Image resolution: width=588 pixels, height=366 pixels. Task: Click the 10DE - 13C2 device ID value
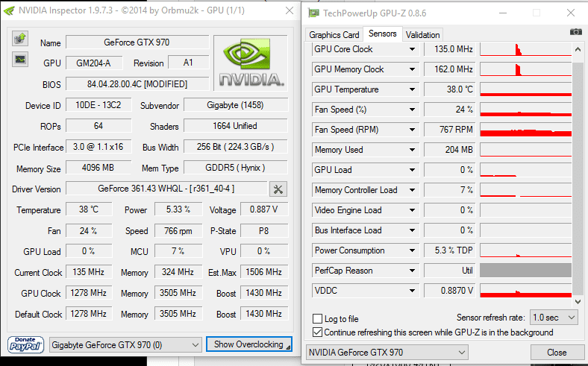(x=98, y=105)
